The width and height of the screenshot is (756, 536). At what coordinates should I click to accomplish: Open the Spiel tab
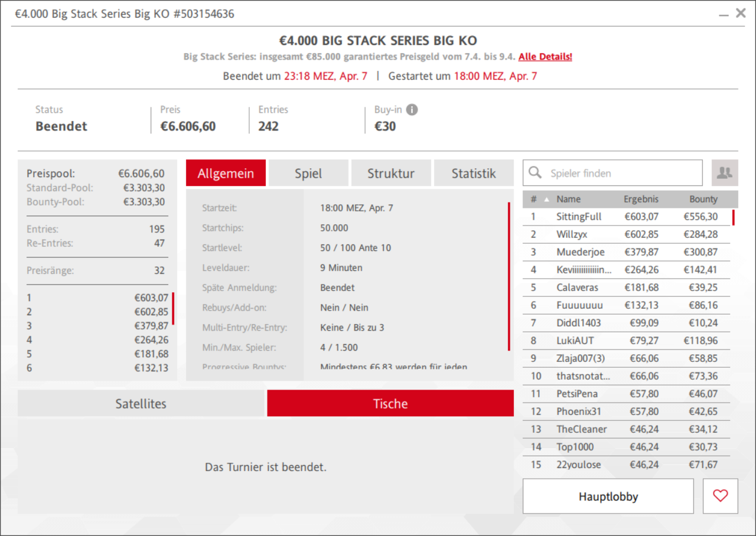tap(308, 173)
